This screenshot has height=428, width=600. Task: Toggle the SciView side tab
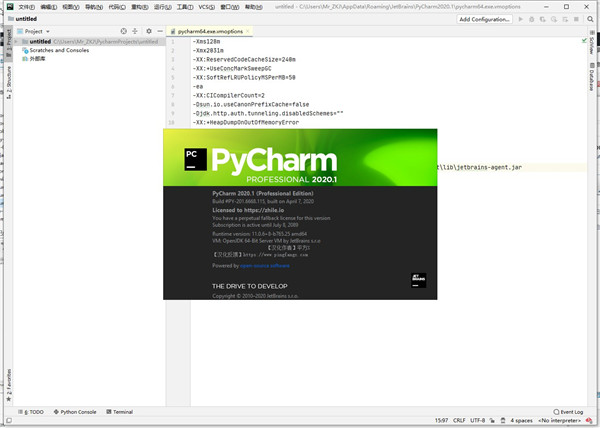point(592,43)
